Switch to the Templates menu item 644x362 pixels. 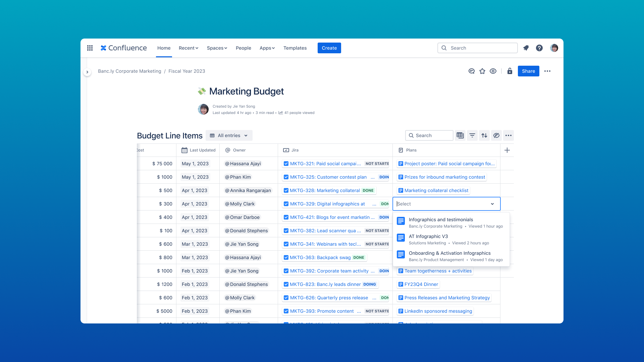(x=295, y=48)
